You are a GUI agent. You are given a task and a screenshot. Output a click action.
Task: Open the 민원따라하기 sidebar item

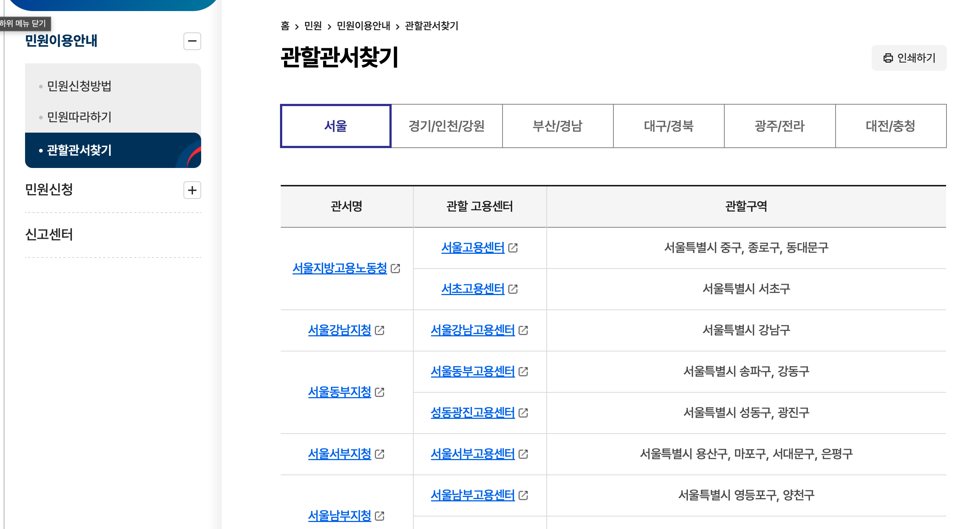coord(79,117)
